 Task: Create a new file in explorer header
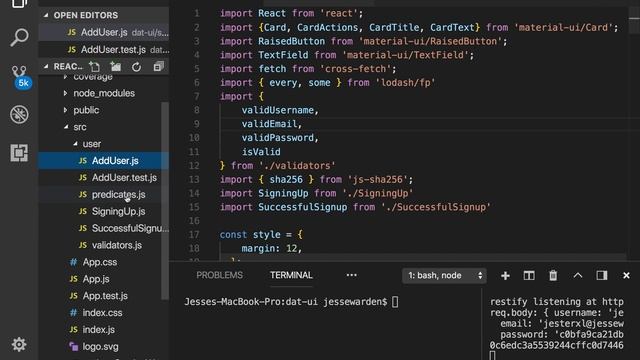coord(95,67)
